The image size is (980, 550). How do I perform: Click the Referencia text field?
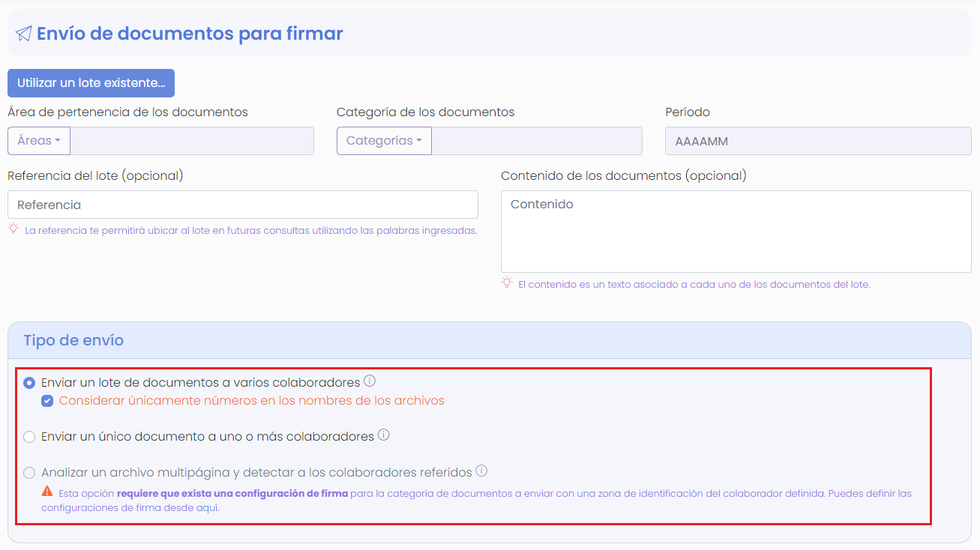pyautogui.click(x=242, y=204)
